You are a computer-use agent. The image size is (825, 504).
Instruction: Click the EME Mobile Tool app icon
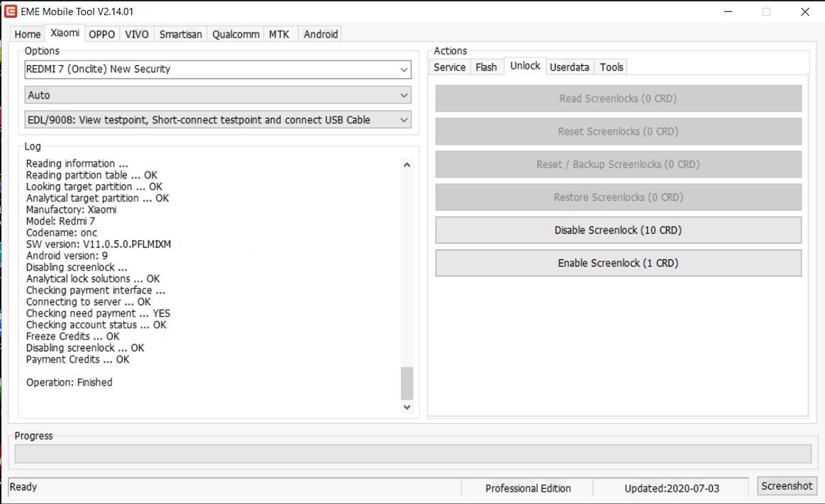coord(11,11)
